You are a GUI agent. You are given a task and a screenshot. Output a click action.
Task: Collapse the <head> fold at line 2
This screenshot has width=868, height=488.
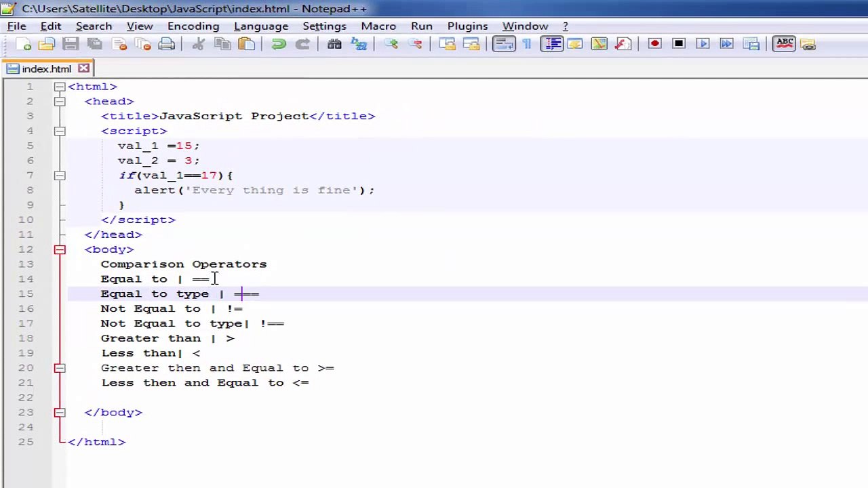point(60,102)
